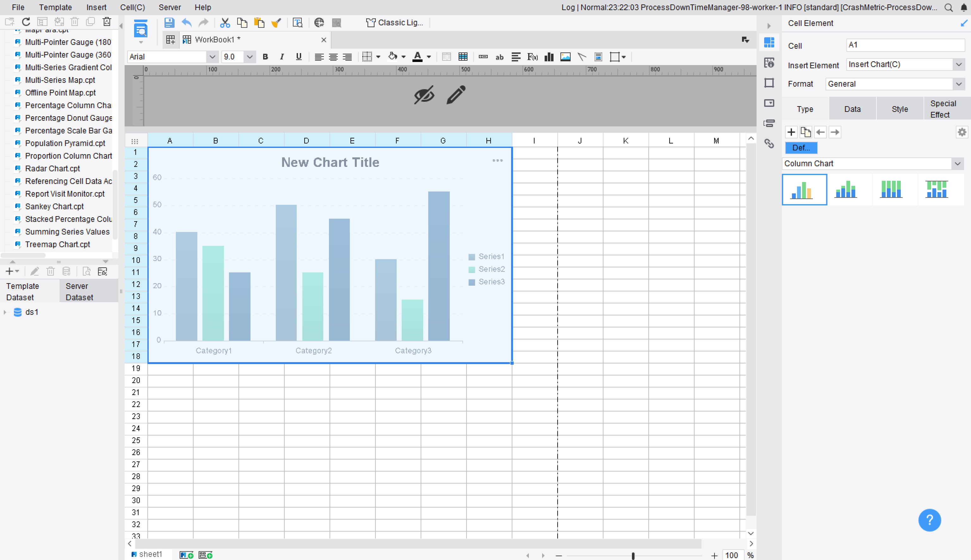The width and height of the screenshot is (971, 560).
Task: Save the workbook with the disk icon
Action: pyautogui.click(x=169, y=23)
